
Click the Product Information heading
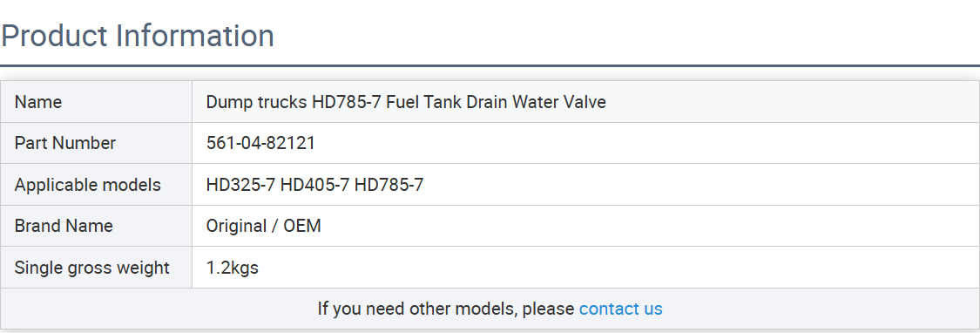tap(138, 36)
